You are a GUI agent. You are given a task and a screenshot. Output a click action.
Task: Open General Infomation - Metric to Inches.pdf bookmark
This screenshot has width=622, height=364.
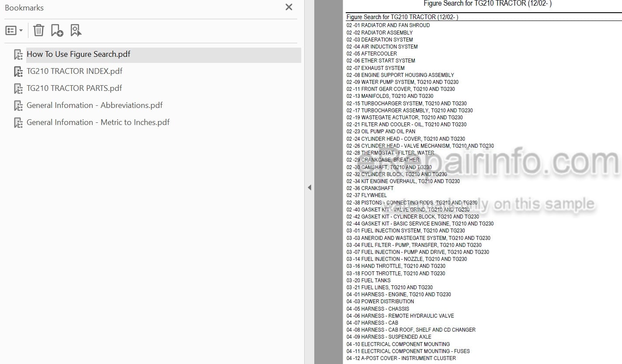[x=98, y=122]
